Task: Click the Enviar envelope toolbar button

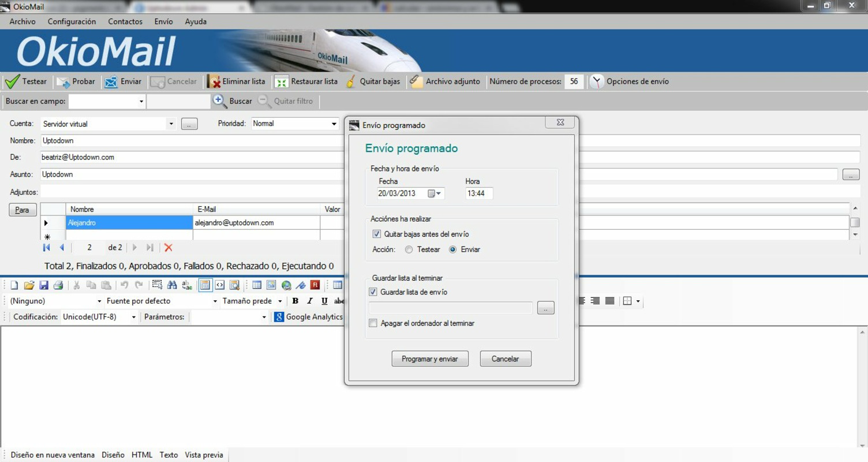Action: [x=123, y=81]
